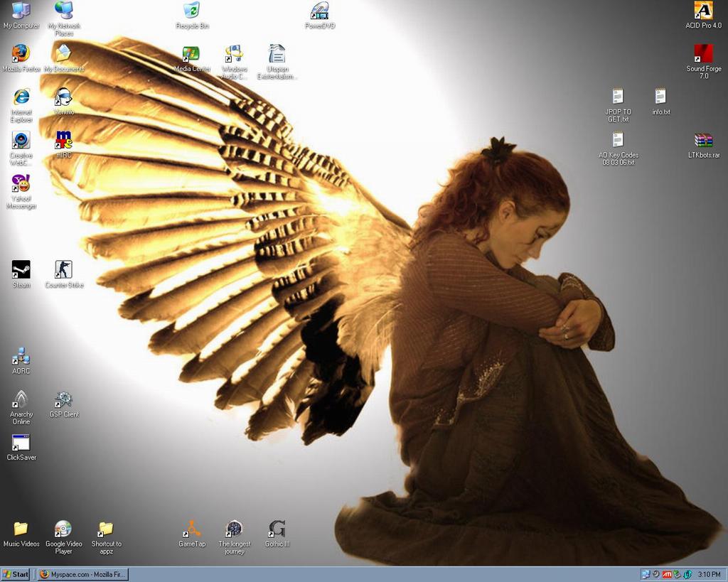Screen dimensions: 728x582
Task: Select the My Computer desktop icon
Action: click(x=21, y=11)
